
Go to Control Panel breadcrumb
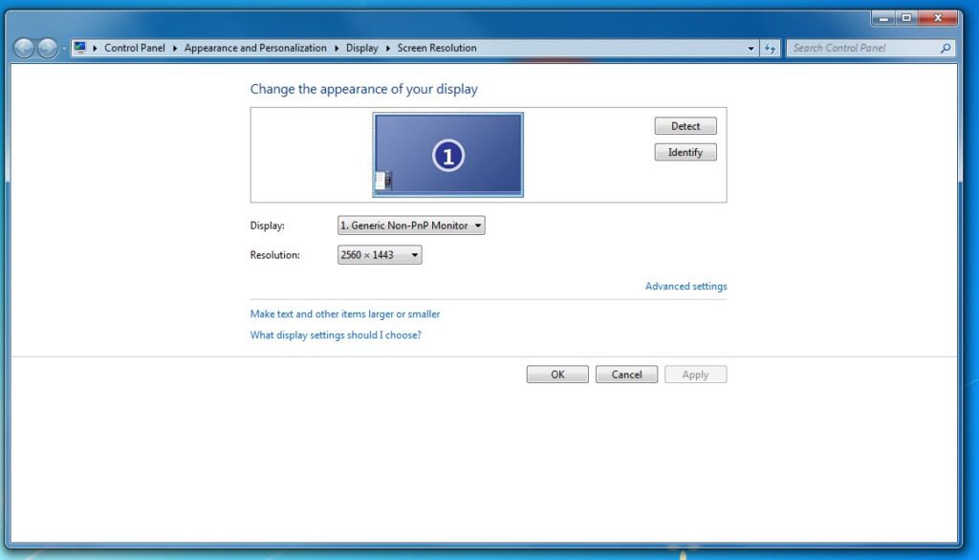tap(135, 48)
